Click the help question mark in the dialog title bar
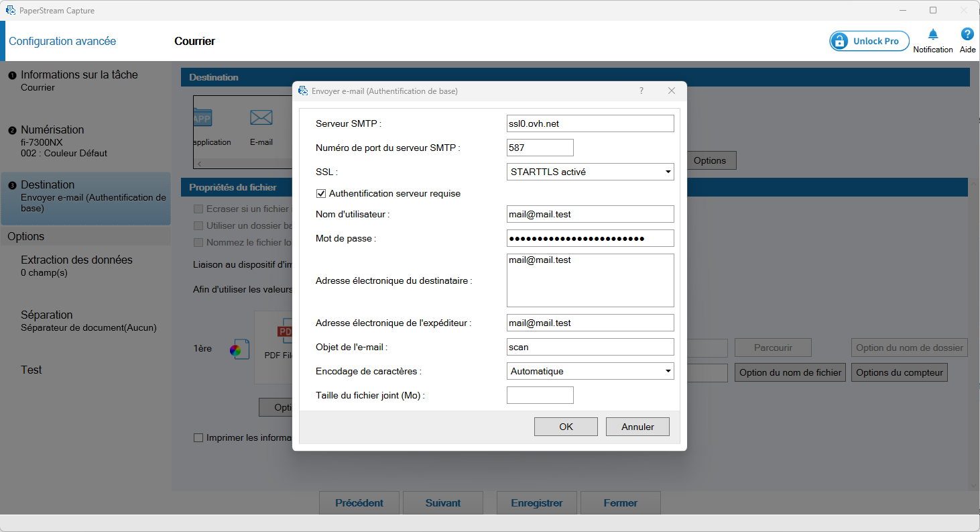980x532 pixels. 641,91
